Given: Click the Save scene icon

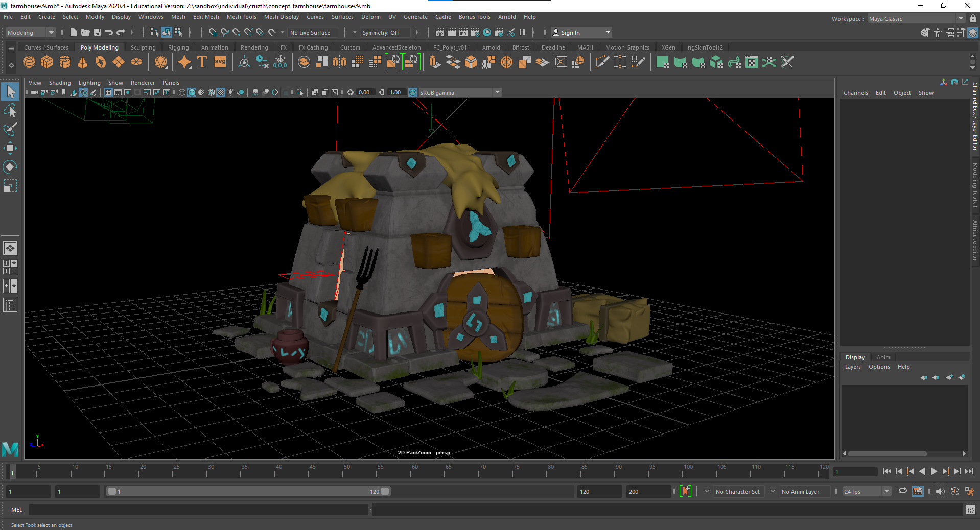Looking at the screenshot, I should [x=97, y=32].
